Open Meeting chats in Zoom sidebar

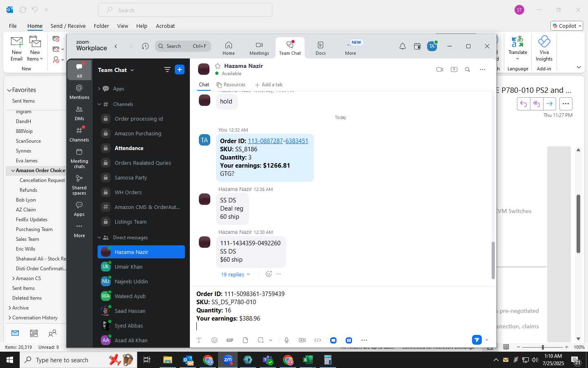[x=79, y=159]
